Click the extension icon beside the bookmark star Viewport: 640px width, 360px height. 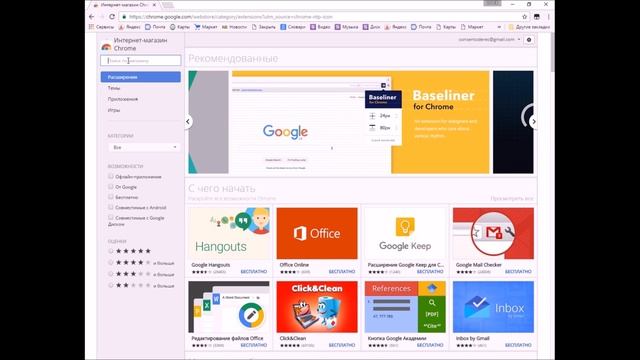(537, 17)
